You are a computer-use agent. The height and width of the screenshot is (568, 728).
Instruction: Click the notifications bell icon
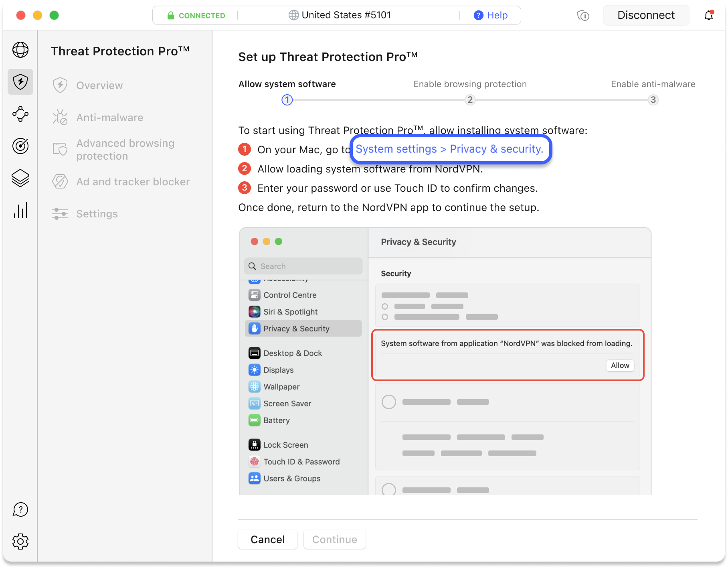click(x=709, y=15)
